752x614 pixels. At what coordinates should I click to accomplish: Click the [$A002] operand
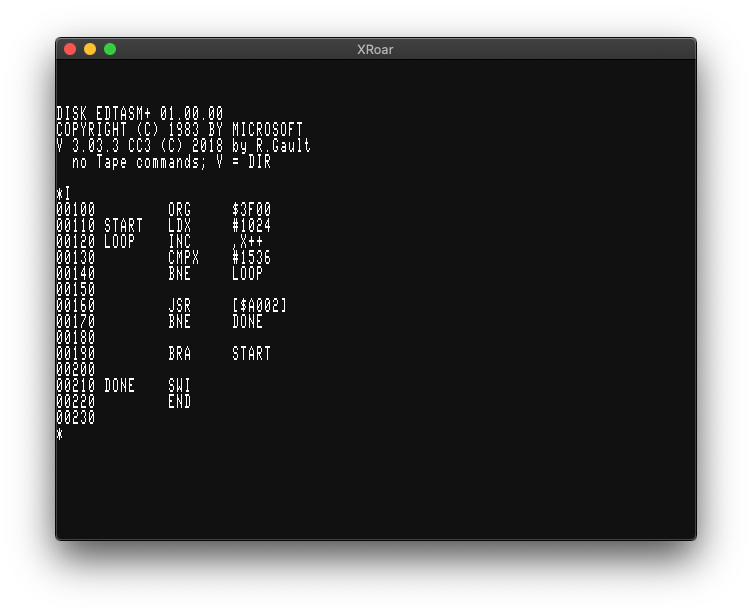pos(259,306)
